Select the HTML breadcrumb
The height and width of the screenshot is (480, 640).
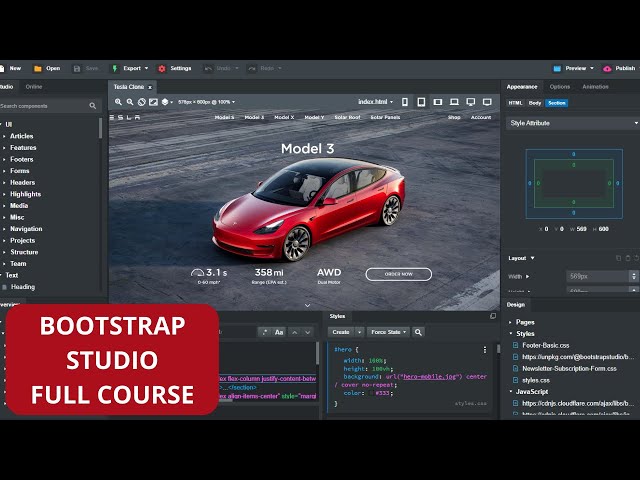[515, 103]
